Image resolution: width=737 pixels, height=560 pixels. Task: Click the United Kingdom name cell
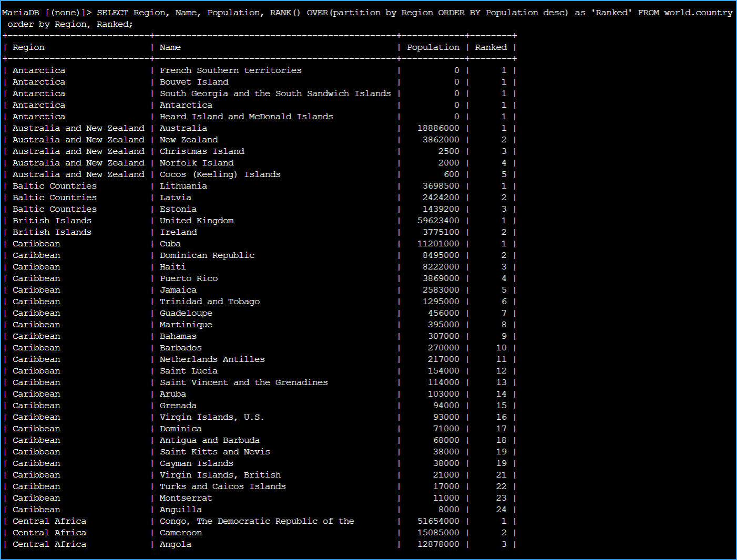pyautogui.click(x=197, y=221)
